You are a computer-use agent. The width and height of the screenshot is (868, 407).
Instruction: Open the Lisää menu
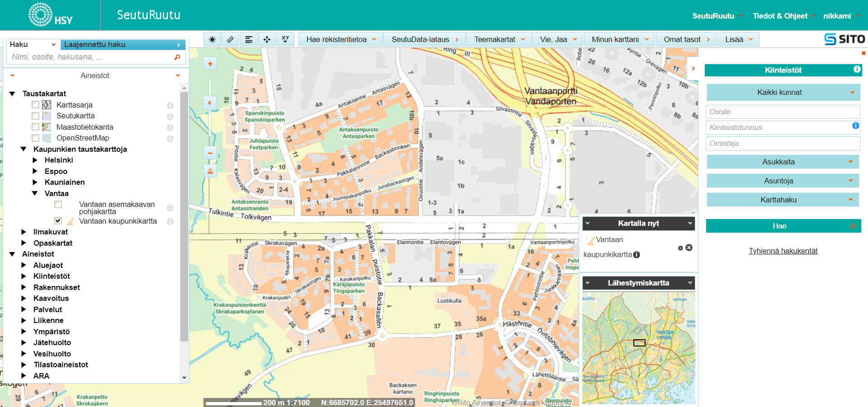point(738,39)
